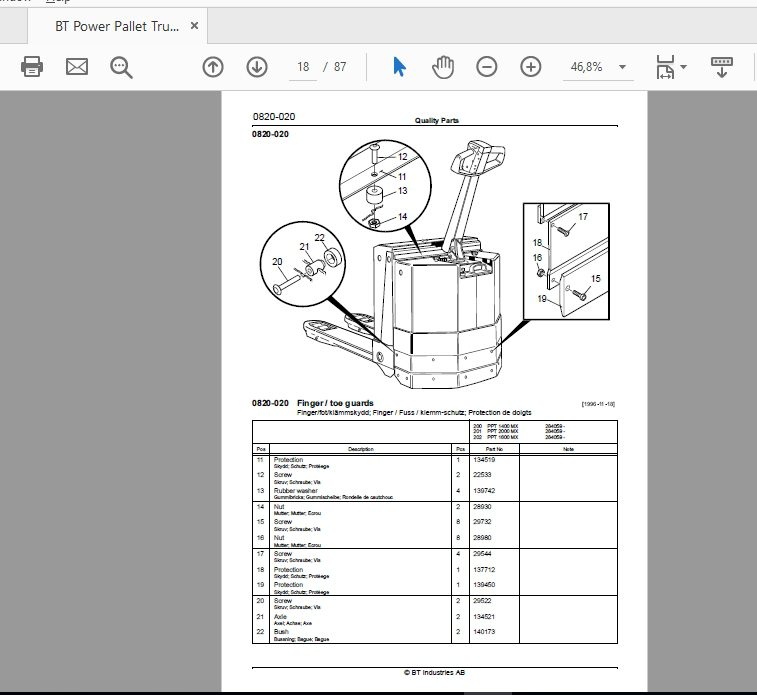Select the fit width page display icon
This screenshot has width=757, height=695.
click(x=665, y=67)
